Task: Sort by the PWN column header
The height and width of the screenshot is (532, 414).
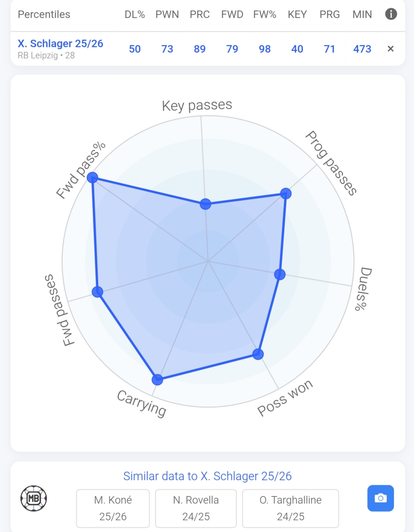Action: (x=167, y=15)
